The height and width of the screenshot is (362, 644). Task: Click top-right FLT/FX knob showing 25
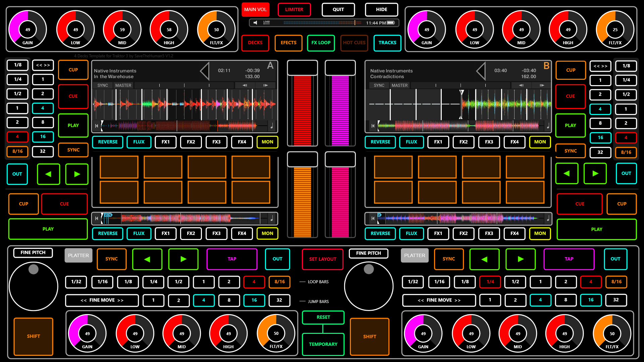(615, 29)
